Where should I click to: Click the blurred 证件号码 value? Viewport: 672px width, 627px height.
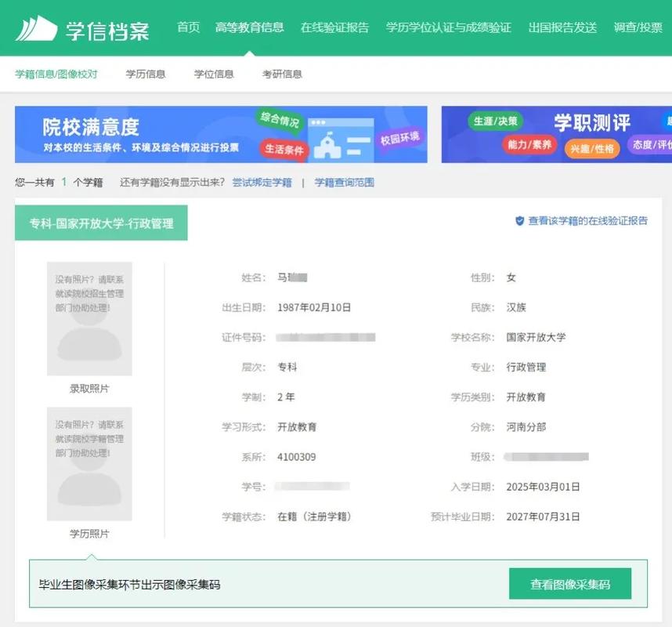[326, 338]
